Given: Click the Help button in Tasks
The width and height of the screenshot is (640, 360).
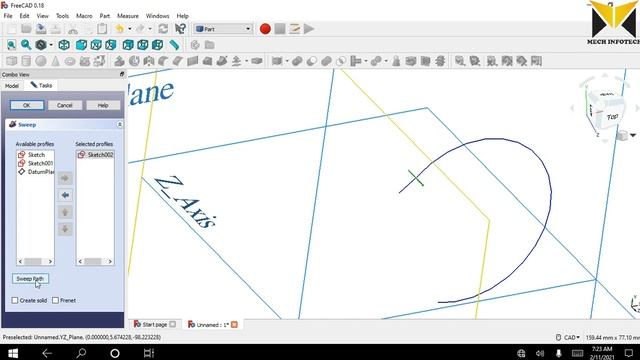Looking at the screenshot, I should [x=103, y=105].
